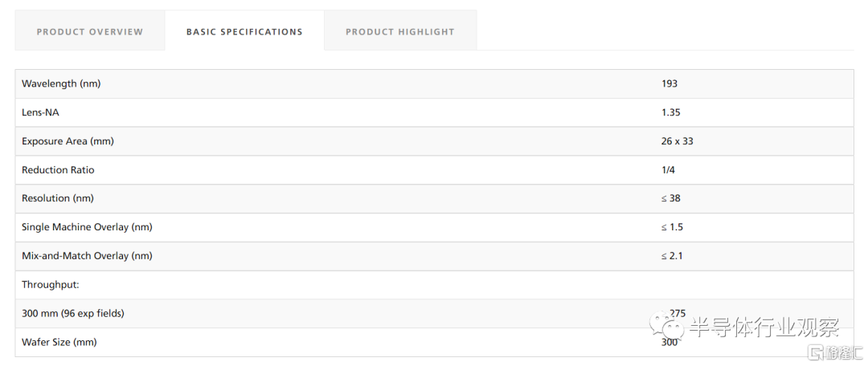This screenshot has height=366, width=868.
Task: Click the Reduction Ratio row label
Action: click(58, 170)
